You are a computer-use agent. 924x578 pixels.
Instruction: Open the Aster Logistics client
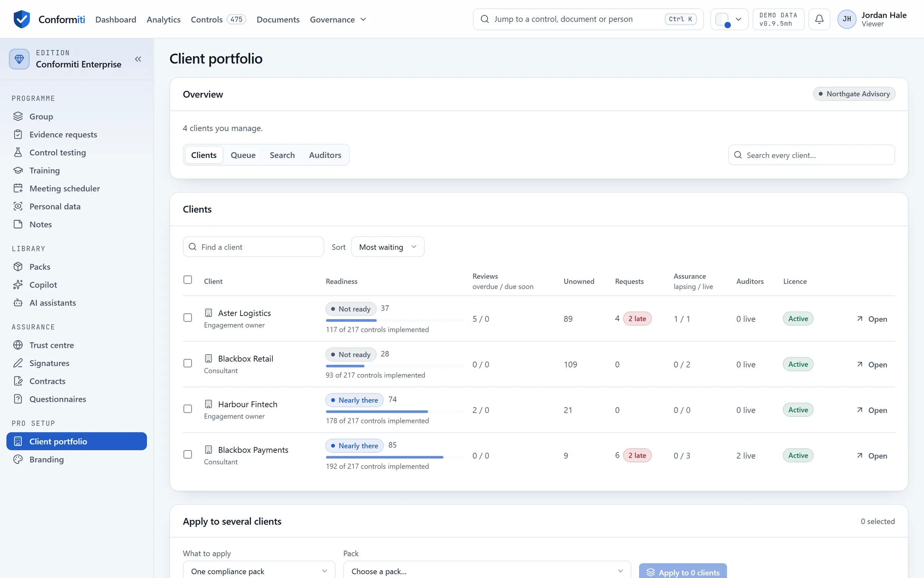[872, 319]
